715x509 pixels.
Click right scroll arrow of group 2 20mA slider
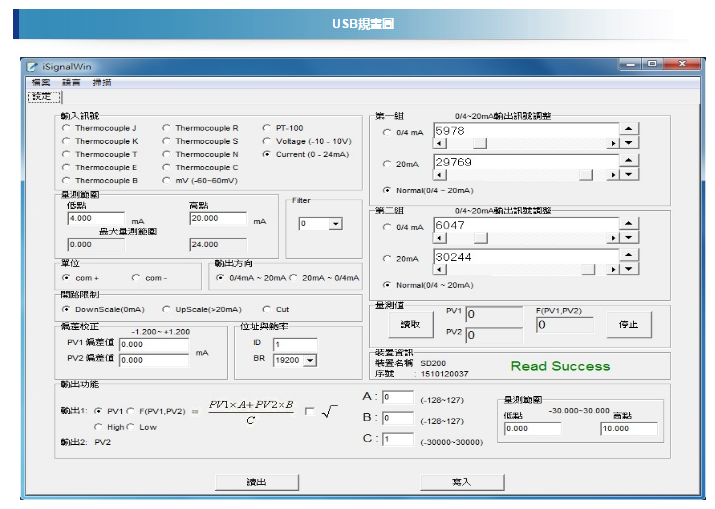[613, 269]
